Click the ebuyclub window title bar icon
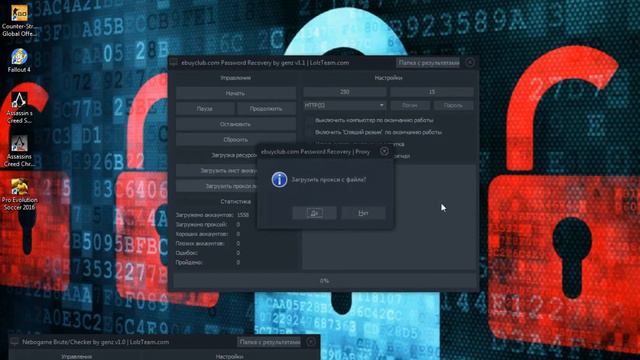This screenshot has height=360, width=640. 174,62
